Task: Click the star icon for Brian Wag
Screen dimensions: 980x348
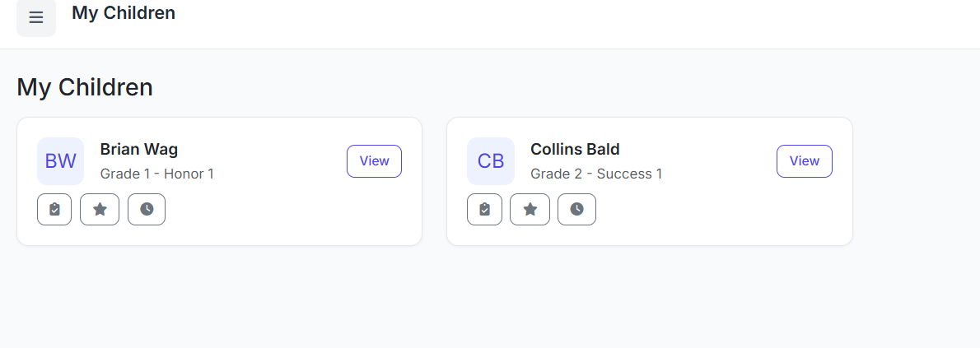Action: (x=100, y=209)
